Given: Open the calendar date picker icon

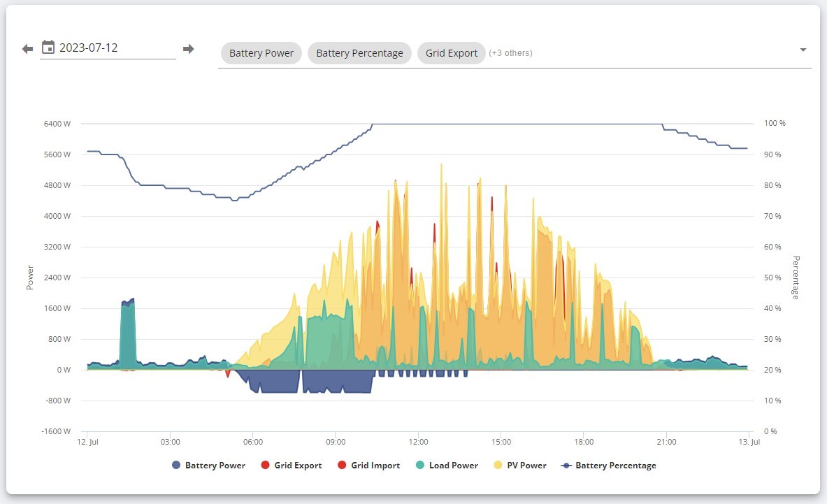Looking at the screenshot, I should click(48, 48).
